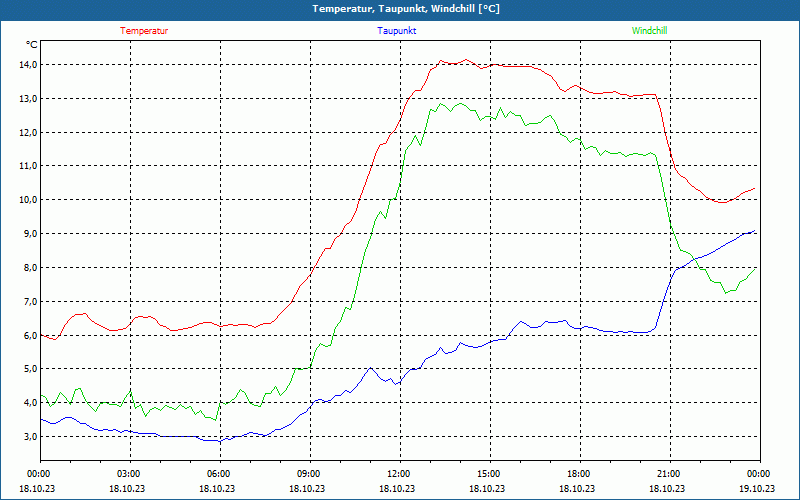Click the 06:00 time axis label

217,474
